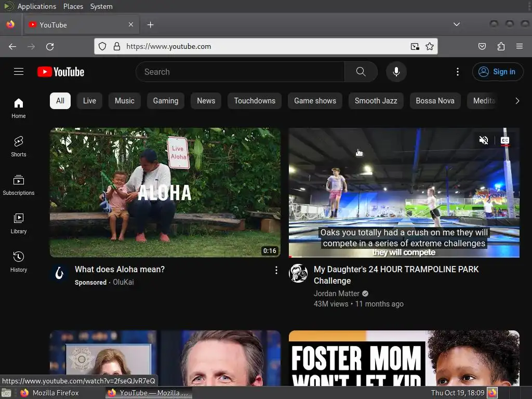The image size is (532, 399).
Task: Seek on the preview video progress bar
Action: point(404,257)
